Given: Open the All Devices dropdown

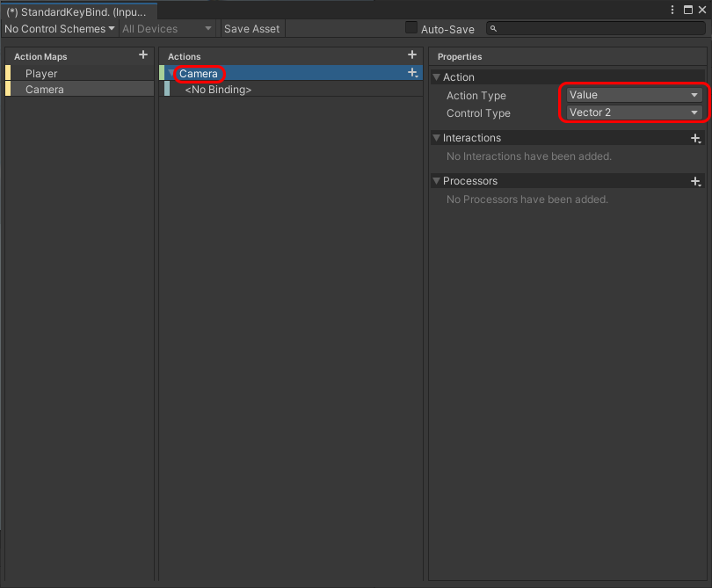Looking at the screenshot, I should (x=167, y=29).
